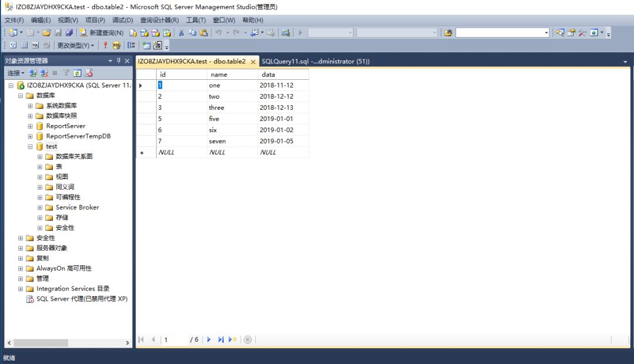Collapse the 数据库 folder node

20,96
